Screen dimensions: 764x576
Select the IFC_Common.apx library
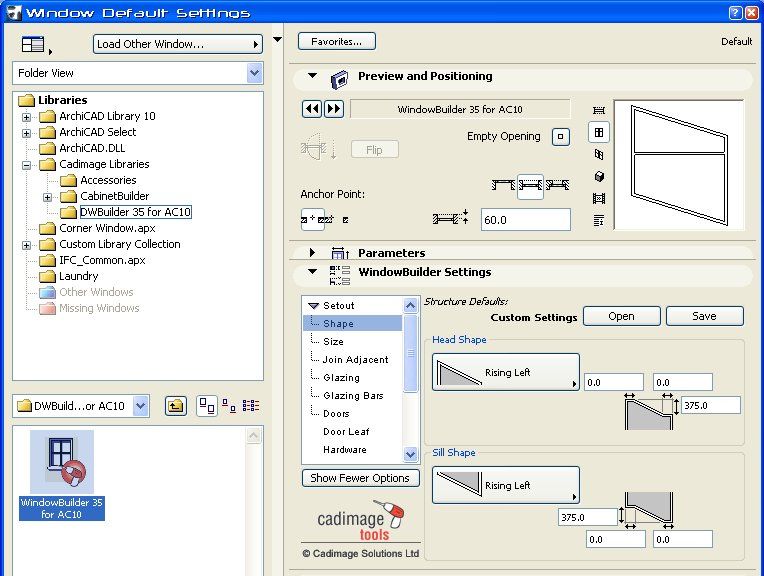pyautogui.click(x=92, y=260)
